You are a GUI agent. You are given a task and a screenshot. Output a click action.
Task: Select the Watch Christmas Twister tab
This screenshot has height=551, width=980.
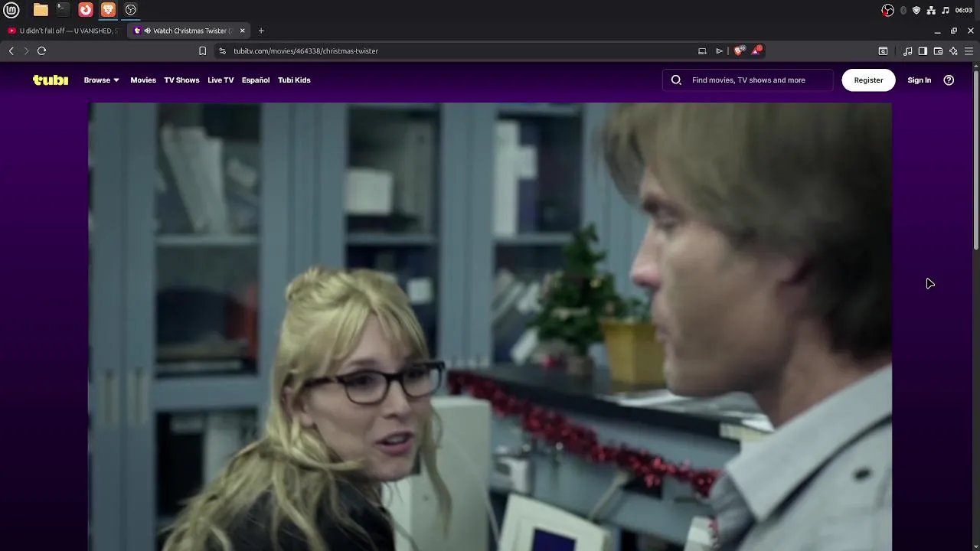coord(189,31)
